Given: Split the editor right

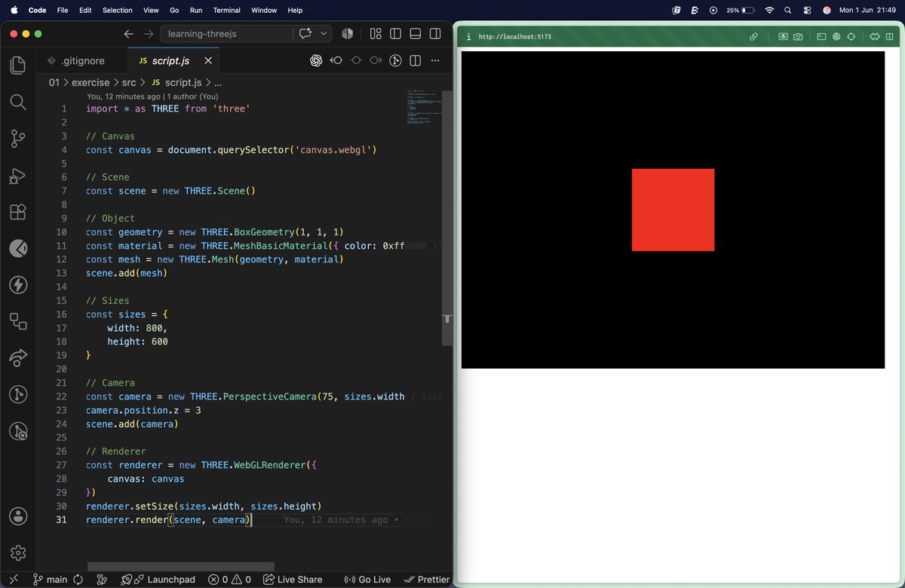Looking at the screenshot, I should click(x=415, y=61).
